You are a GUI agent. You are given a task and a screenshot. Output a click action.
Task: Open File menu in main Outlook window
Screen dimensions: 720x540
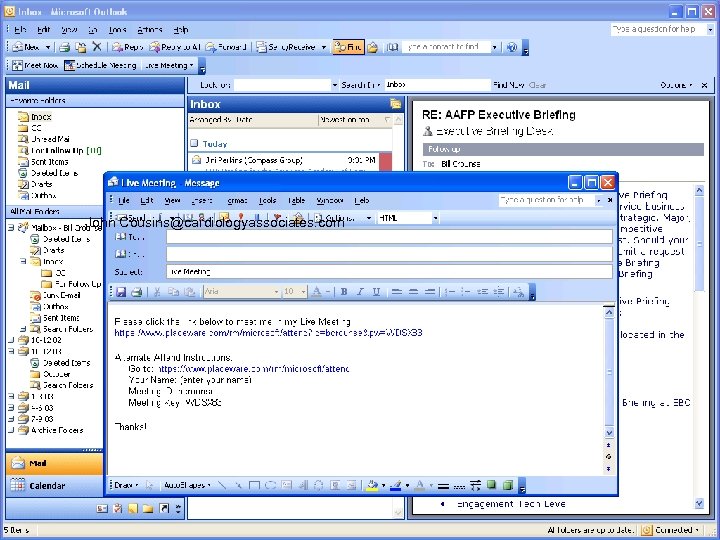point(20,30)
